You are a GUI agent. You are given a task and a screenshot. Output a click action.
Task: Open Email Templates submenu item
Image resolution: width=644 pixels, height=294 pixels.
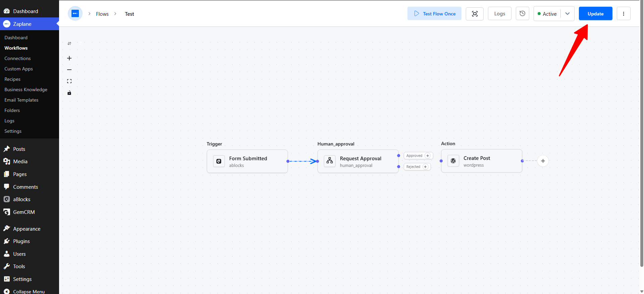pos(21,100)
